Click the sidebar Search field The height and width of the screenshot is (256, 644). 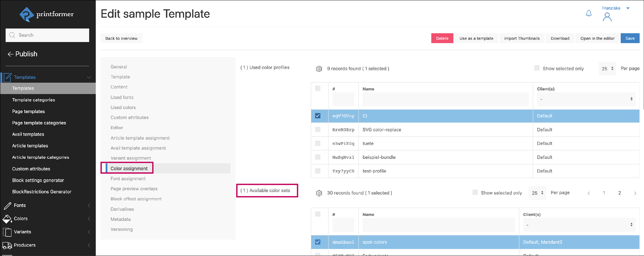47,35
